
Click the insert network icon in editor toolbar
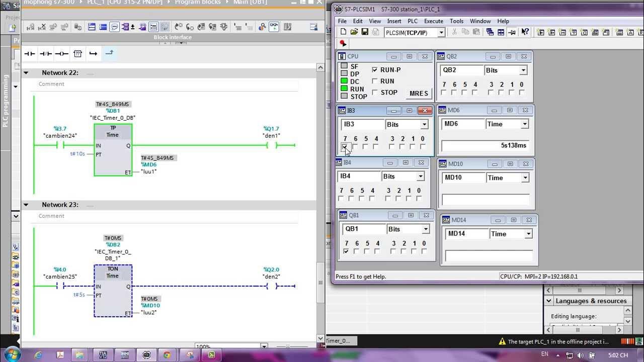[31, 27]
